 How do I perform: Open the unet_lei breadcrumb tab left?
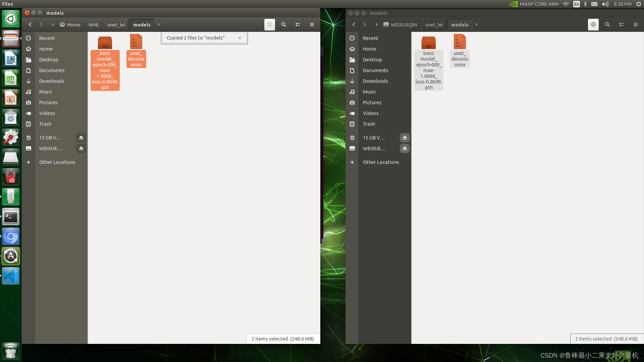[116, 24]
